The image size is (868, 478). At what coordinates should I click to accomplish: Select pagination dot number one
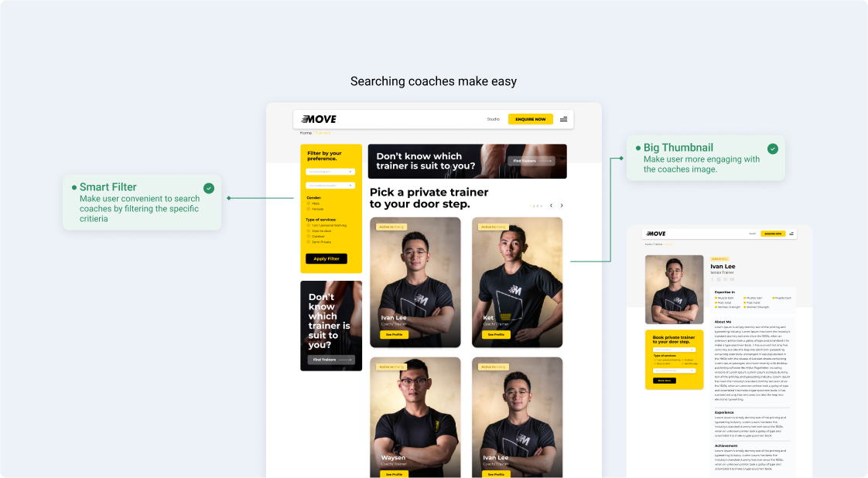(x=531, y=206)
